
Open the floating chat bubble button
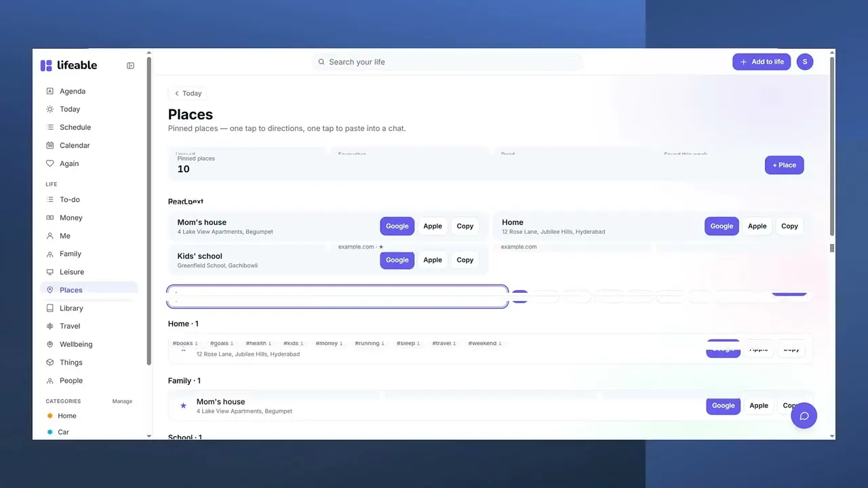804,415
